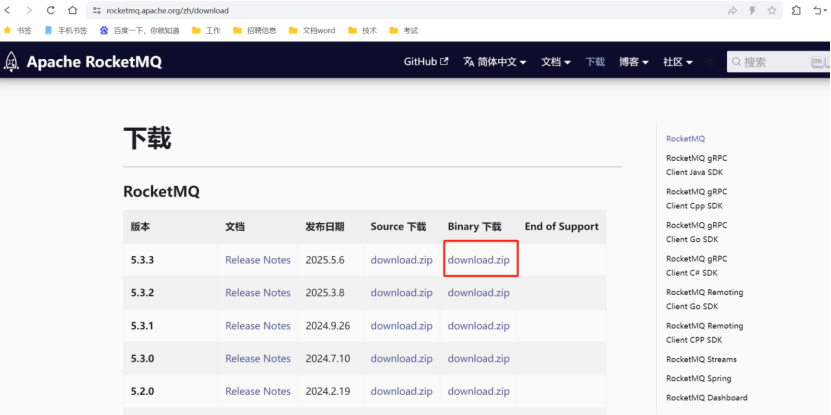831x415 pixels.
Task: Download source zip for version 5.3.1
Action: (401, 325)
